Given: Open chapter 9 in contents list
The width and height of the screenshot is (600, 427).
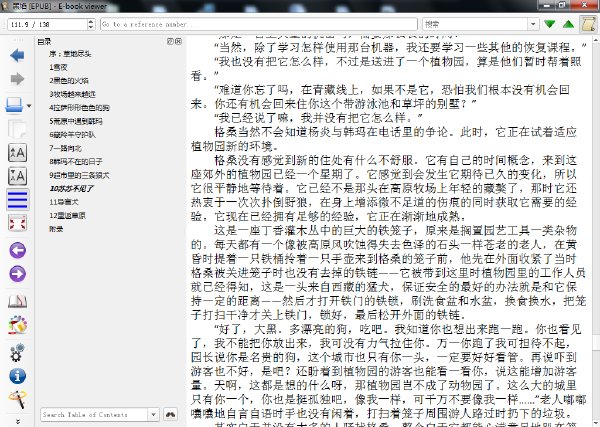Looking at the screenshot, I should (x=79, y=175).
